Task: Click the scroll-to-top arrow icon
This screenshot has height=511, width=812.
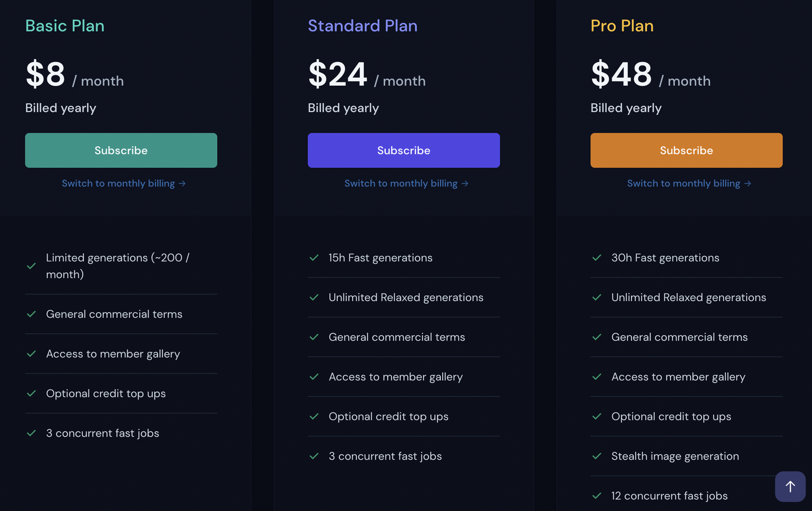Action: click(x=790, y=486)
